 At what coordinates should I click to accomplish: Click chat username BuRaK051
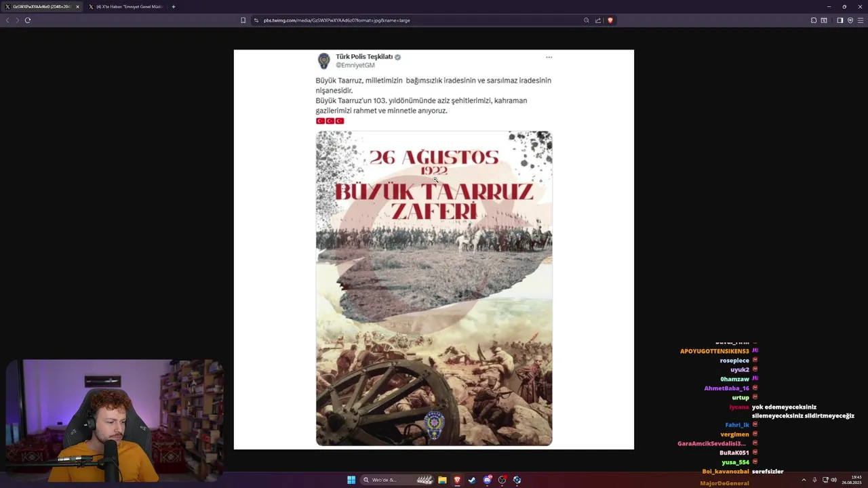[734, 453]
